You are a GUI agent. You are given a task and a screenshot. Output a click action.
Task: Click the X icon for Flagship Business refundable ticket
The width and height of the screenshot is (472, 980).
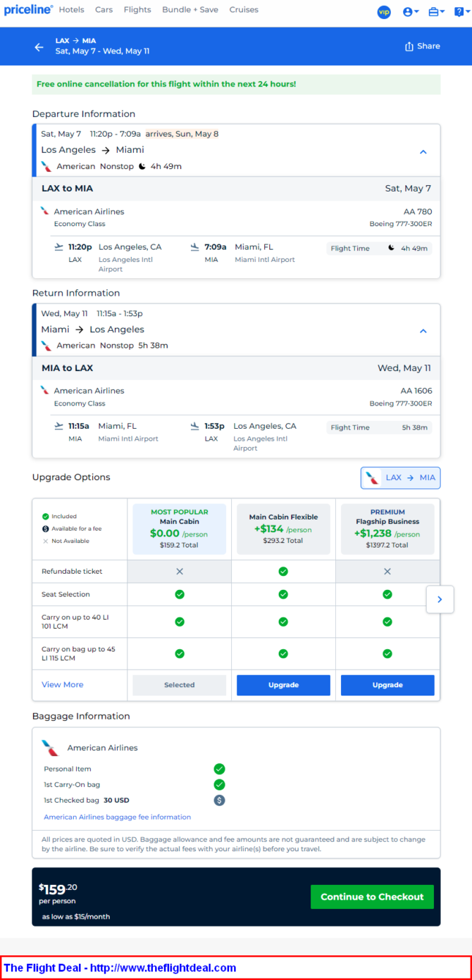point(387,572)
